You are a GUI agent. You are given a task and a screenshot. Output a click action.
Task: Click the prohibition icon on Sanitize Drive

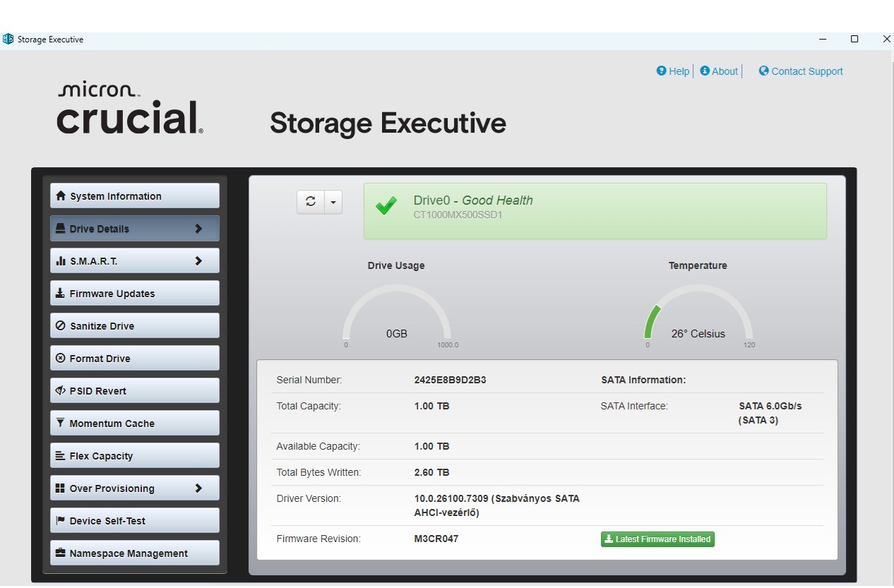[61, 325]
